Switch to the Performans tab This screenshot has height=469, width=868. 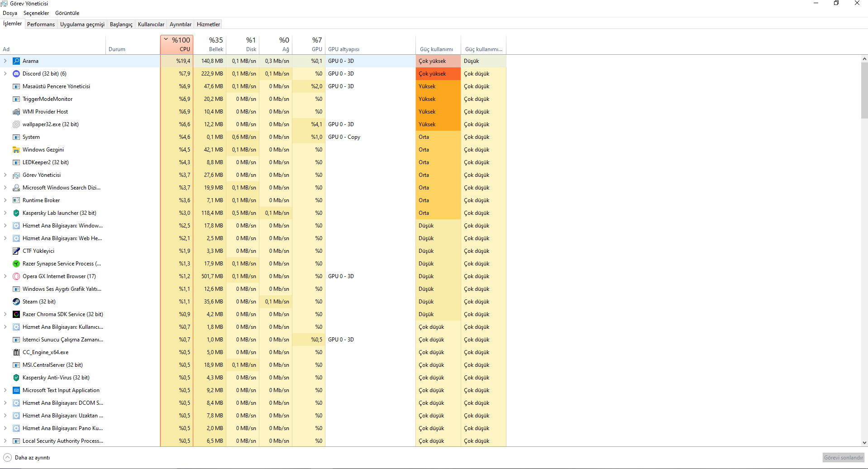pos(41,24)
